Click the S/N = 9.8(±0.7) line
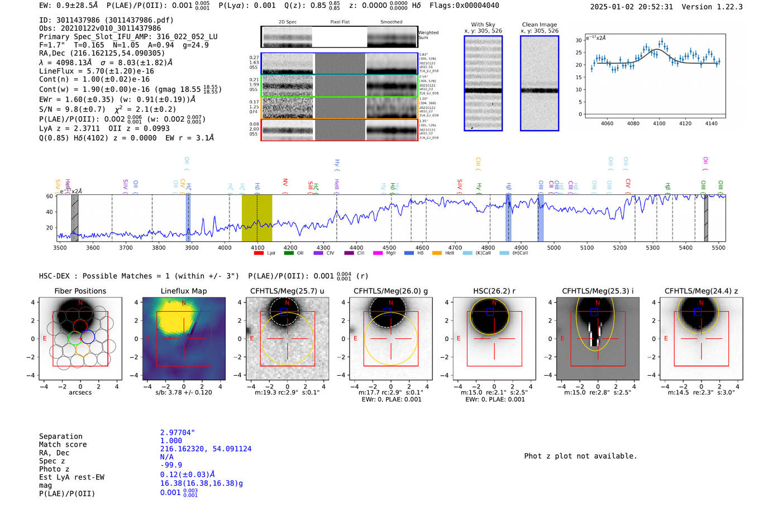This screenshot has width=782, height=532. click(107, 109)
